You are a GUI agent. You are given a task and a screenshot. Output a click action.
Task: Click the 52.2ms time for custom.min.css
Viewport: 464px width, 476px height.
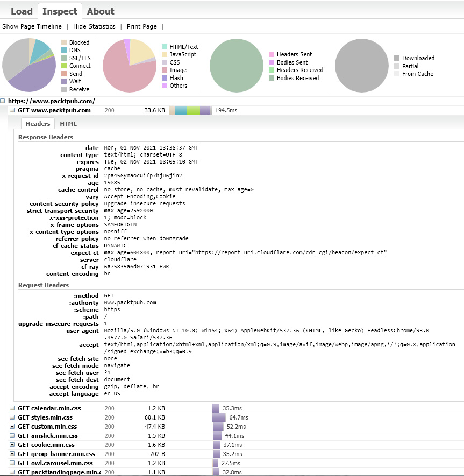click(236, 427)
